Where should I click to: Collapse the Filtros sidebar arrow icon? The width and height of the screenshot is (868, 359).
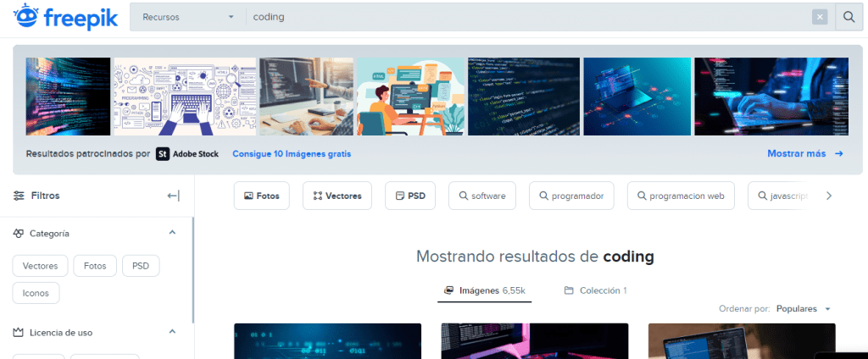click(x=173, y=196)
